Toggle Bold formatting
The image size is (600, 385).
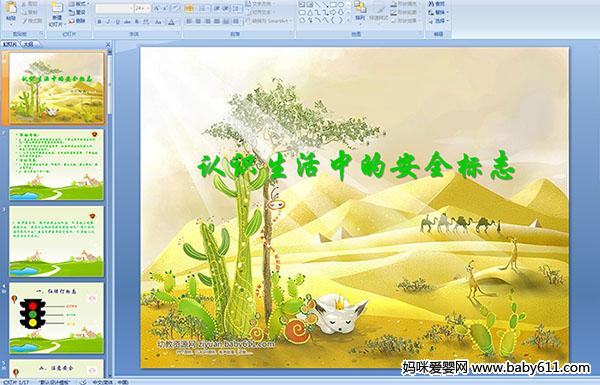[99, 22]
